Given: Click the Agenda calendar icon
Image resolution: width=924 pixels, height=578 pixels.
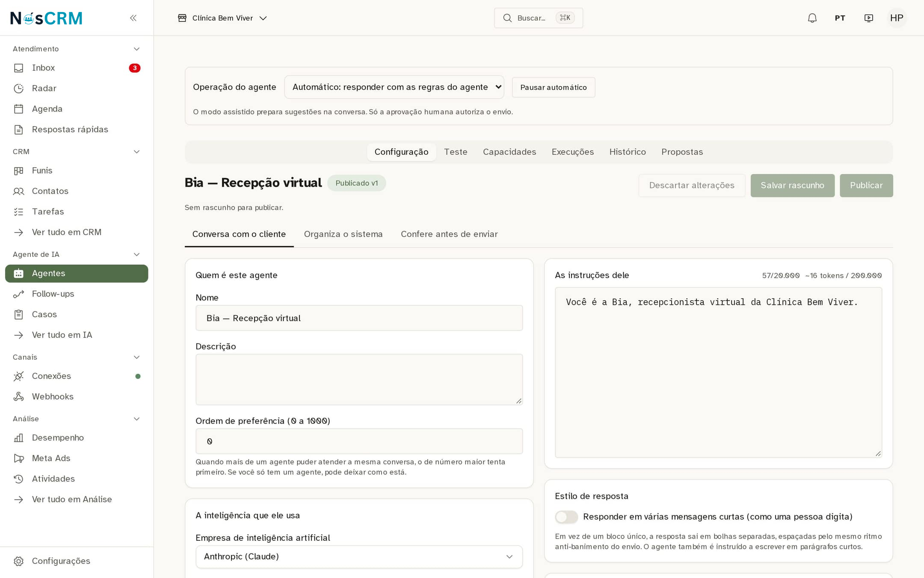Looking at the screenshot, I should (x=18, y=109).
